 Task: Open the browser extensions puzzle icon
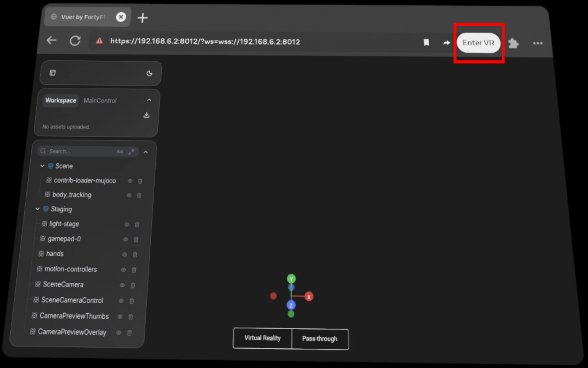513,43
